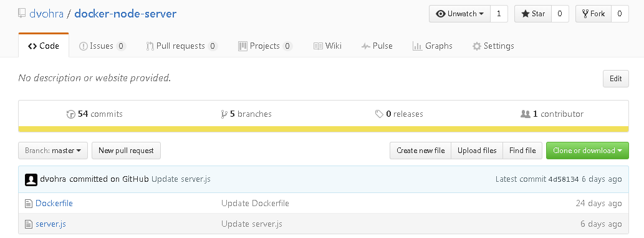Fork the repository
The width and height of the screenshot is (644, 238).
tap(594, 14)
